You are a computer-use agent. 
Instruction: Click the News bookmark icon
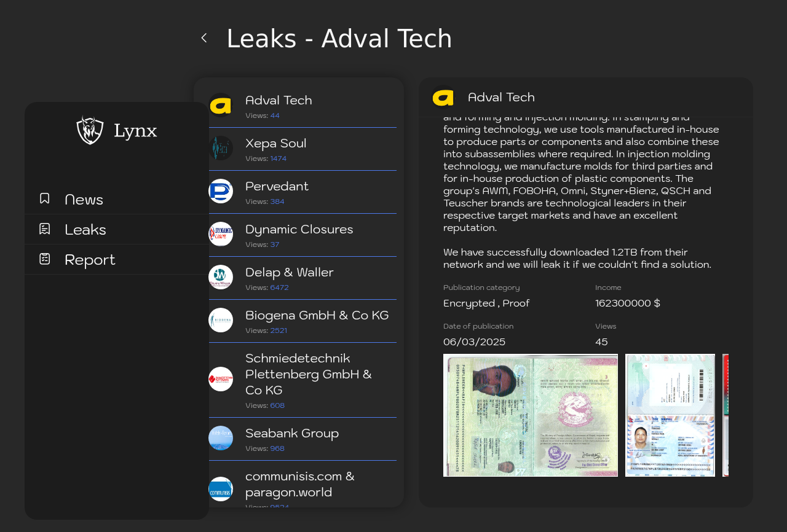pos(45,198)
